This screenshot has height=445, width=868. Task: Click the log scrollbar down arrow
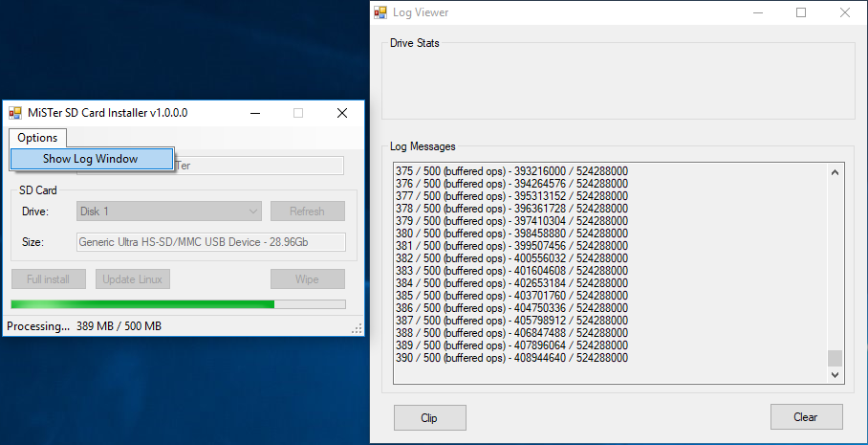(x=835, y=376)
